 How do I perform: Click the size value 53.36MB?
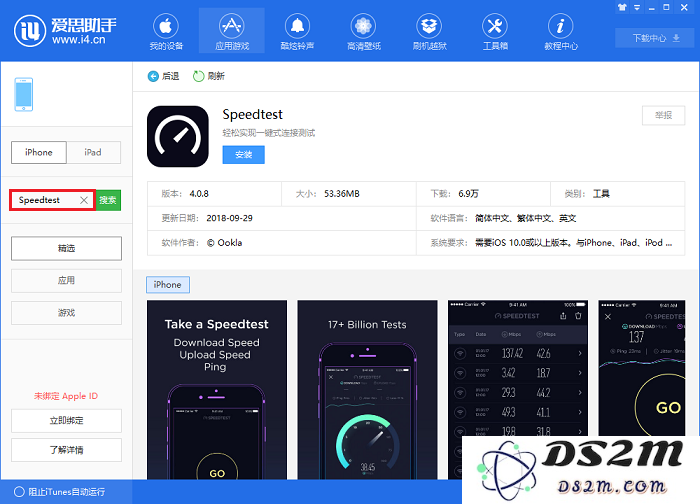[x=342, y=194]
